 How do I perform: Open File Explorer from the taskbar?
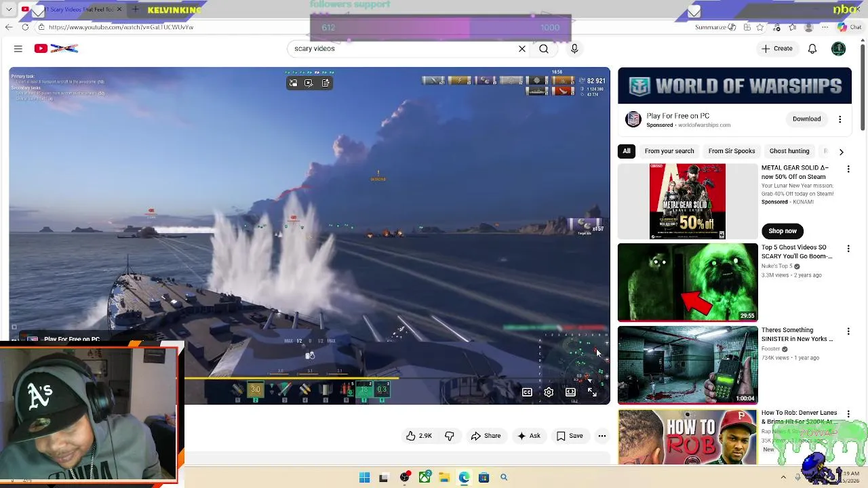click(x=443, y=477)
